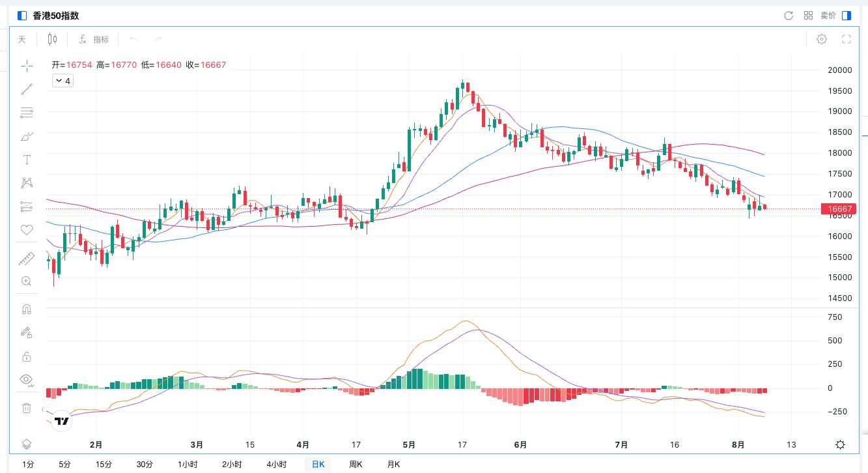Enter fullscreen chart mode
868x473 pixels.
[x=847, y=40]
